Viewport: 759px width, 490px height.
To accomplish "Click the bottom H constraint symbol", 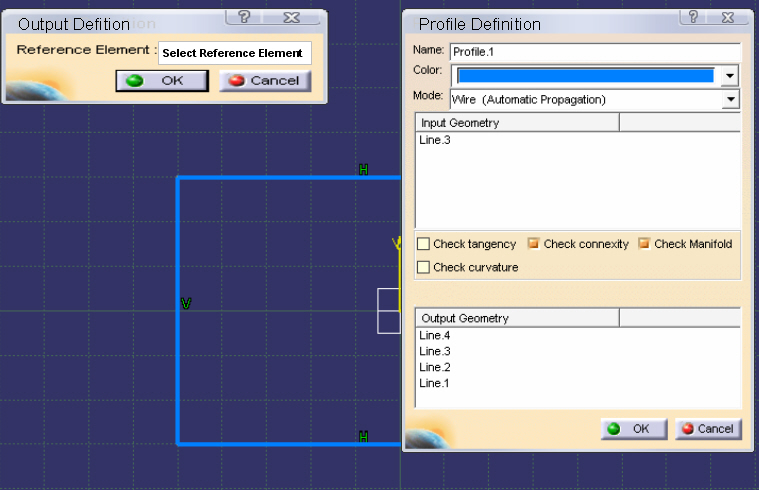I will click(364, 437).
